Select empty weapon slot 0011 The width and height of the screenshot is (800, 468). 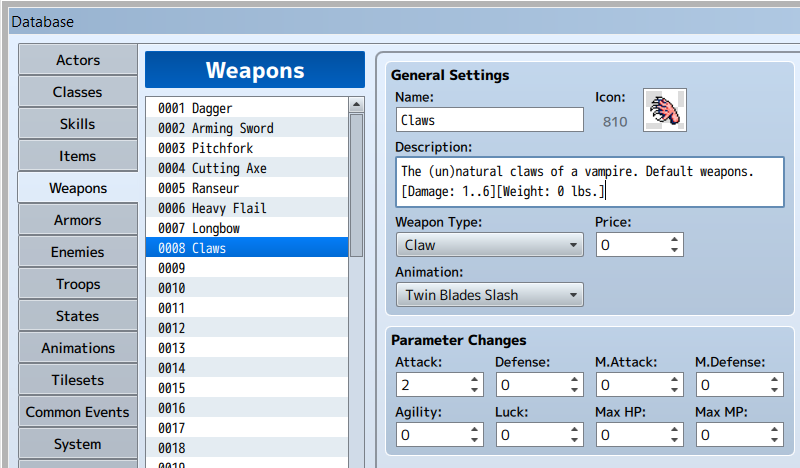[x=247, y=308]
